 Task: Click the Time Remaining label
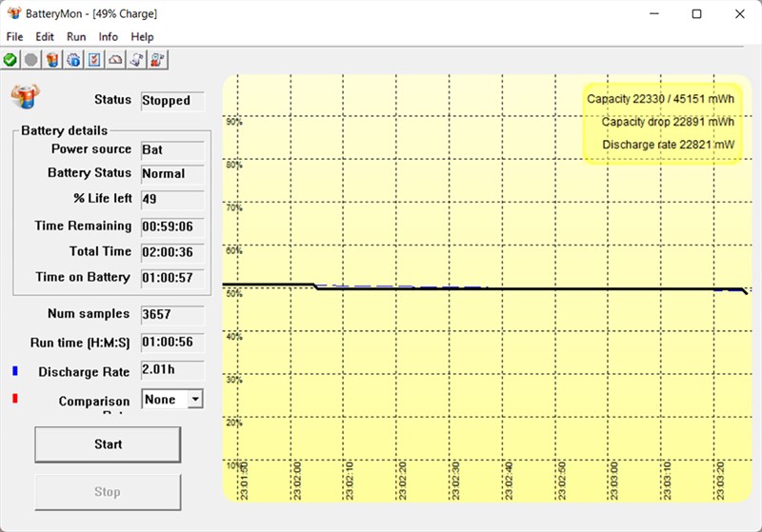tap(83, 226)
